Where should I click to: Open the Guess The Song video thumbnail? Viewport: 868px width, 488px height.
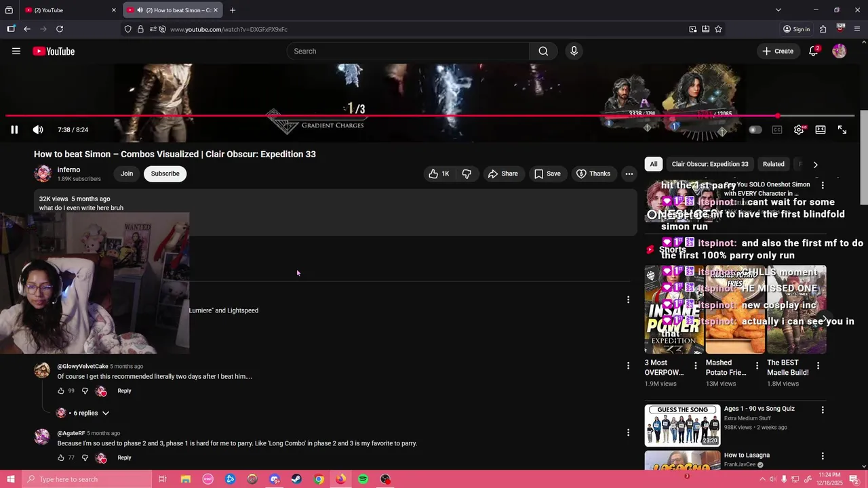tap(682, 426)
